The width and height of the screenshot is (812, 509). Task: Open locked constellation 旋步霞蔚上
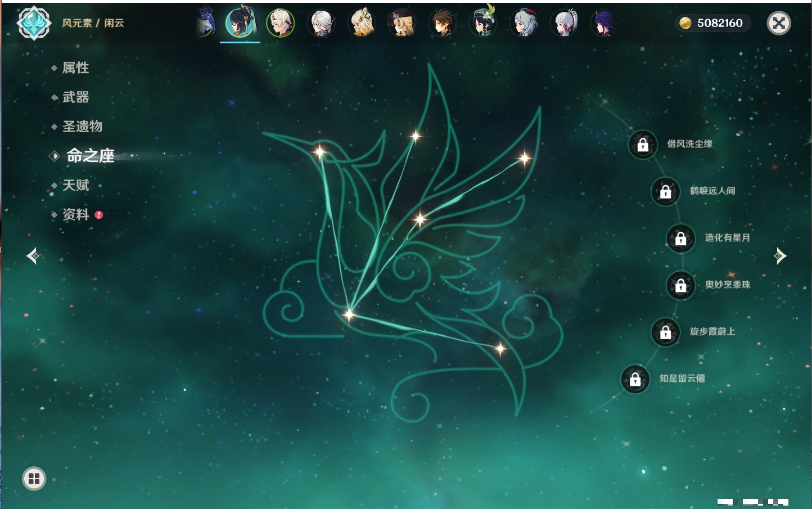(x=666, y=332)
